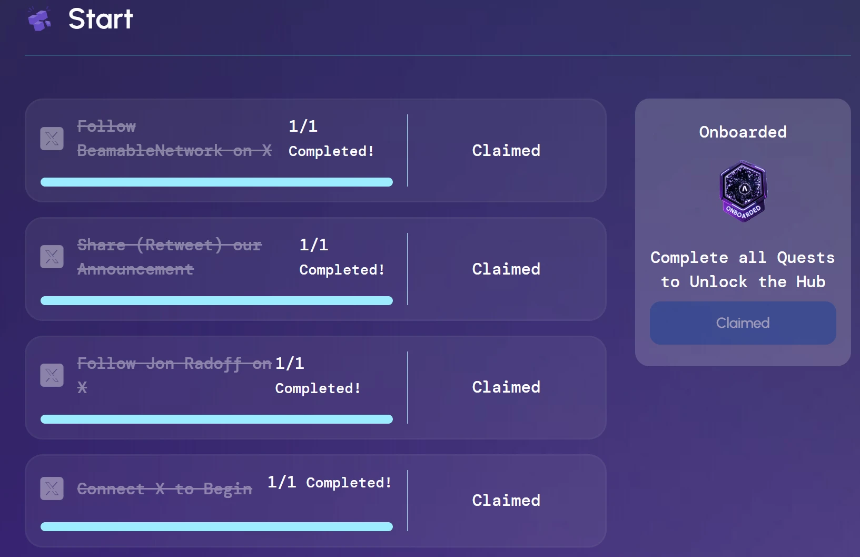Click Claimed on Follow Jon Radoff quest
860x557 pixels.
pos(506,387)
